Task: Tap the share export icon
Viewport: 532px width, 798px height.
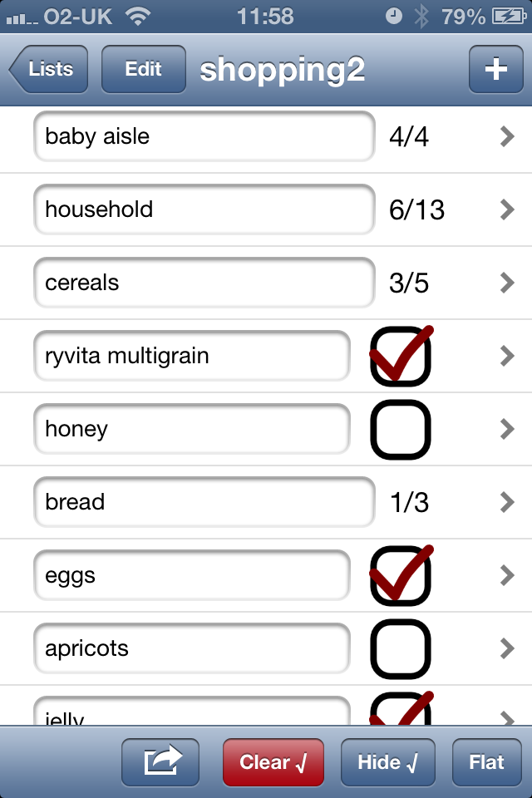Action: 160,761
